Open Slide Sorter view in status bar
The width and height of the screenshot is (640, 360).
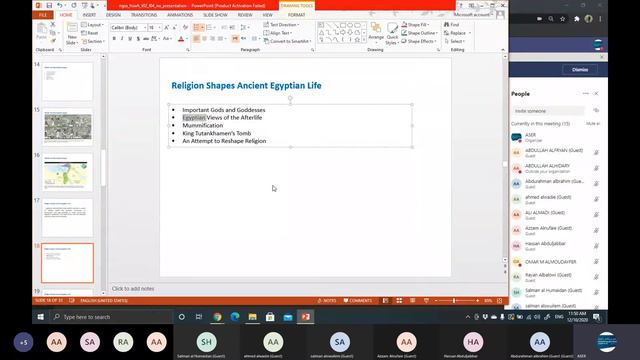tap(399, 300)
